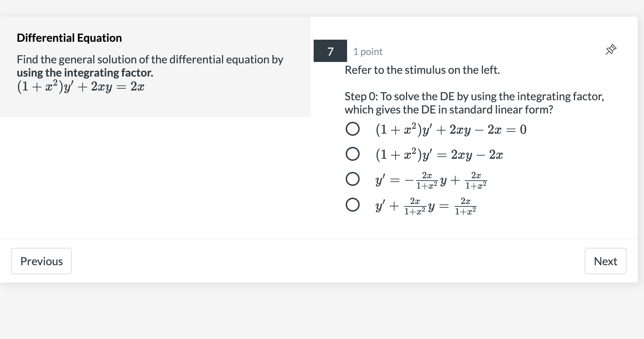Click the equation (1+x²)y' + 2xy = 2x
Image resolution: width=644 pixels, height=339 pixels.
pyautogui.click(x=81, y=86)
